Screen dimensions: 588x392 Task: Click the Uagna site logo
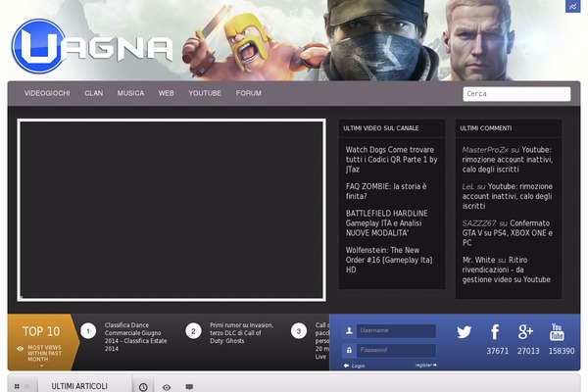[x=93, y=46]
